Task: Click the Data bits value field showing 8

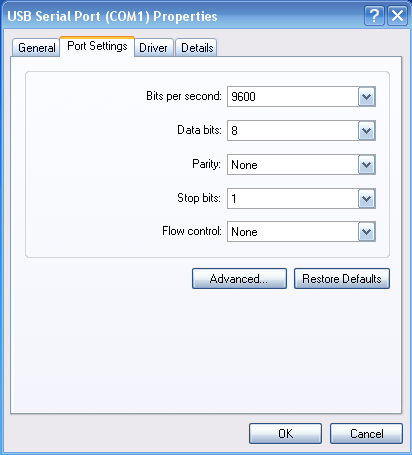Action: click(293, 130)
